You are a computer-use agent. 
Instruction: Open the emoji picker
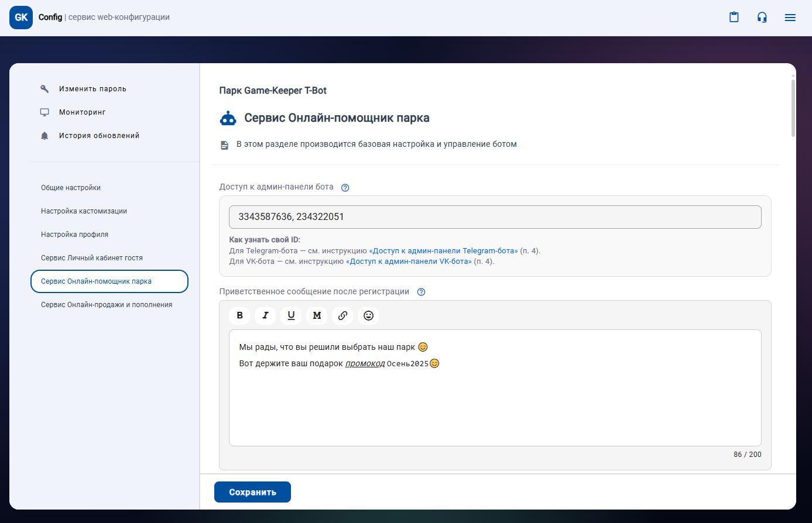[368, 315]
